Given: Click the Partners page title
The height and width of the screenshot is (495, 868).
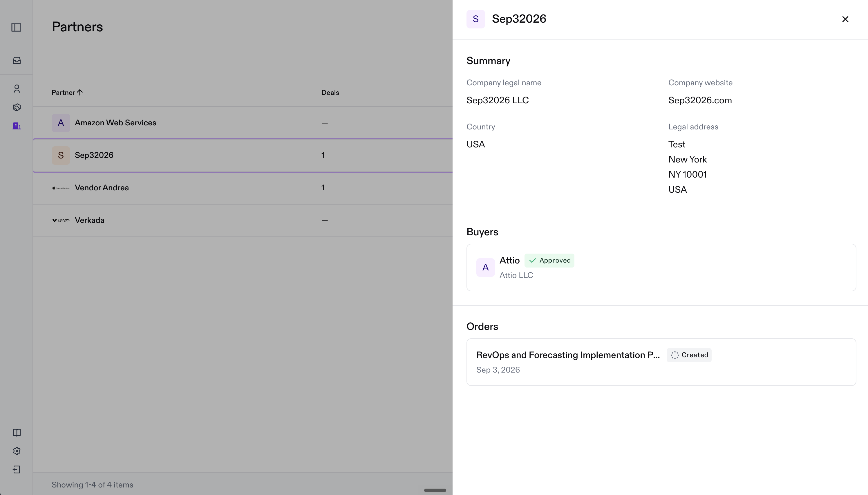Looking at the screenshot, I should (x=77, y=27).
